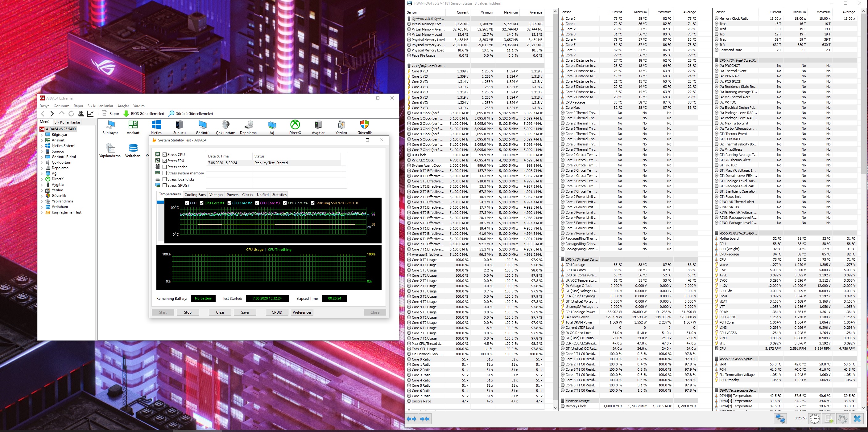Click the Rapor toolbar button
This screenshot has width=868, height=432.
point(110,113)
